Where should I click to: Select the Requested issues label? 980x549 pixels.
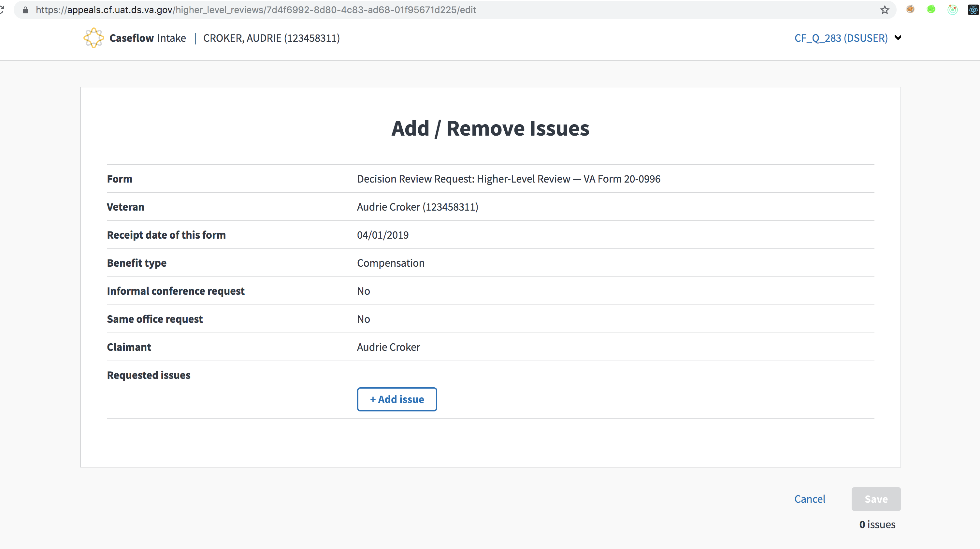149,375
